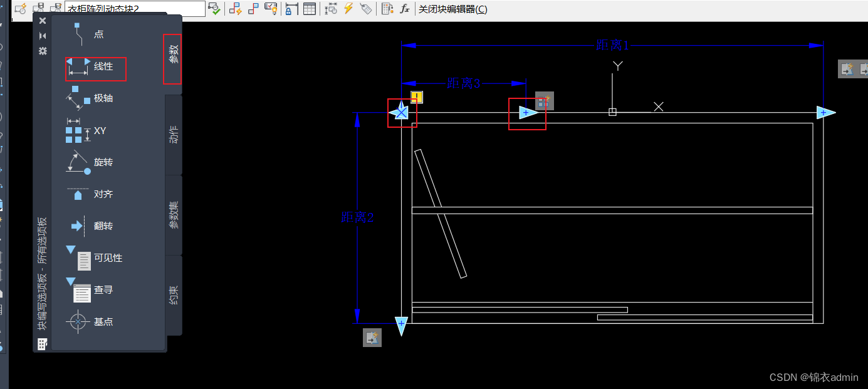
Task: Select the 点 (Point) parameter tool
Action: (x=88, y=34)
